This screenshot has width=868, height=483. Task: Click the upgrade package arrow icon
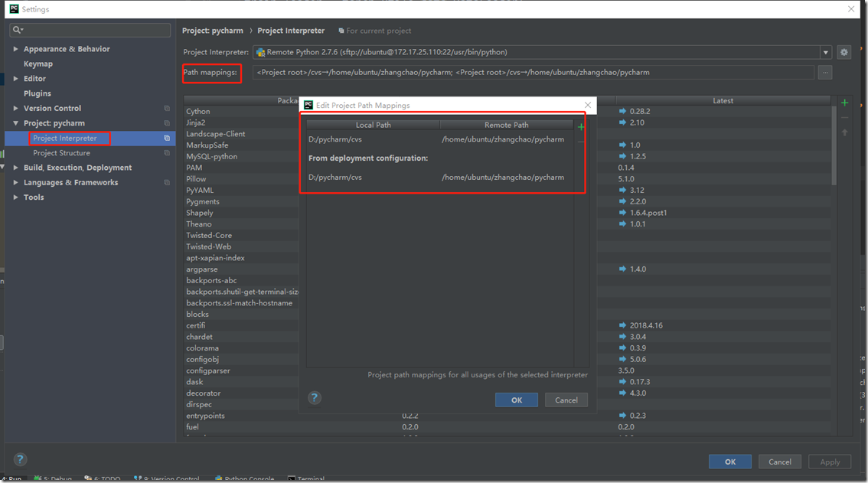tap(845, 132)
